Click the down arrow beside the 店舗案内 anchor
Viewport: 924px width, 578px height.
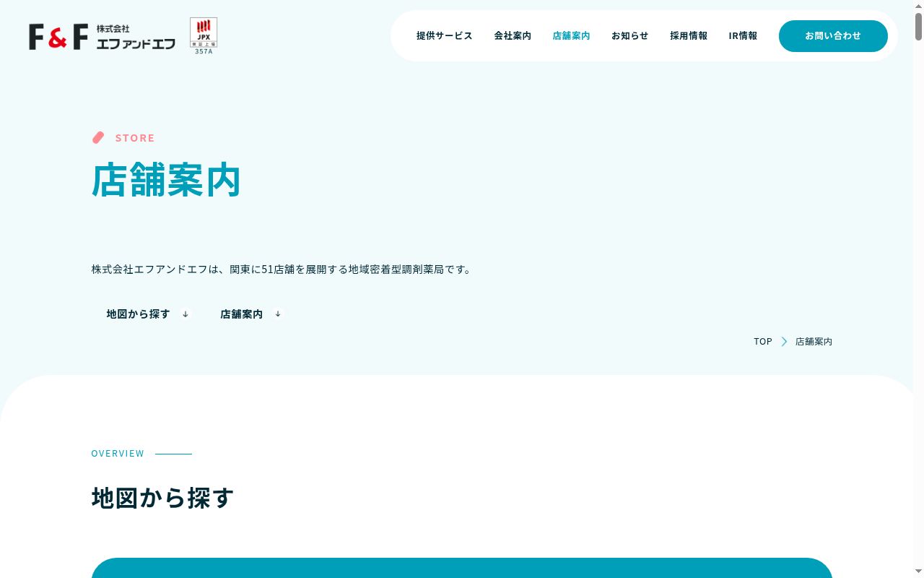278,314
